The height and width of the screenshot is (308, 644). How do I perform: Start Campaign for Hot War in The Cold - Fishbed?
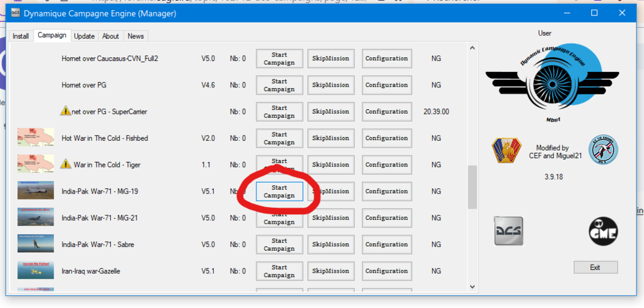click(279, 138)
